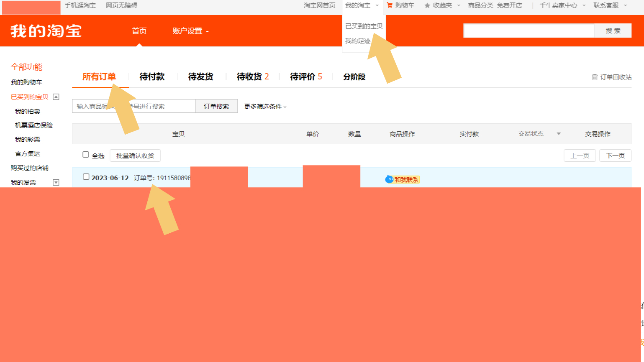
Task: Open the 网页无障碍 link
Action: (x=121, y=5)
